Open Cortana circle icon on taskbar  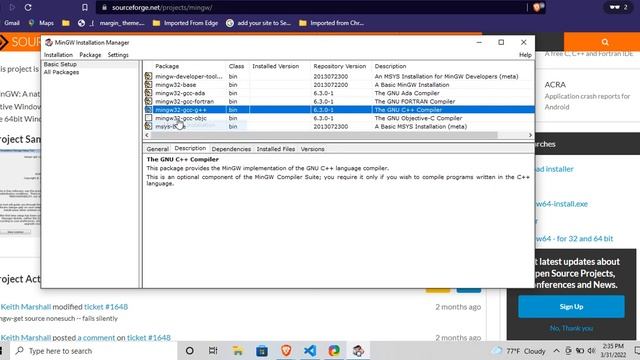tap(189, 351)
